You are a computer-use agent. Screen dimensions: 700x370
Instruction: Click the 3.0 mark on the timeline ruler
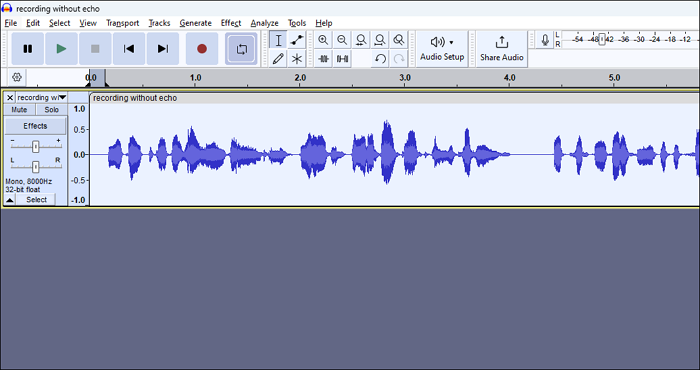(405, 78)
